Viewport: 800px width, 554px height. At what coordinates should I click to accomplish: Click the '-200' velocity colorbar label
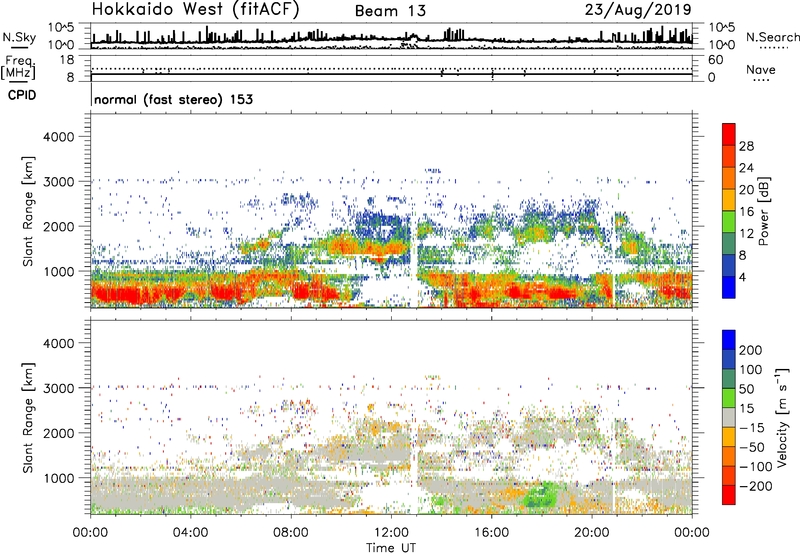(x=756, y=486)
